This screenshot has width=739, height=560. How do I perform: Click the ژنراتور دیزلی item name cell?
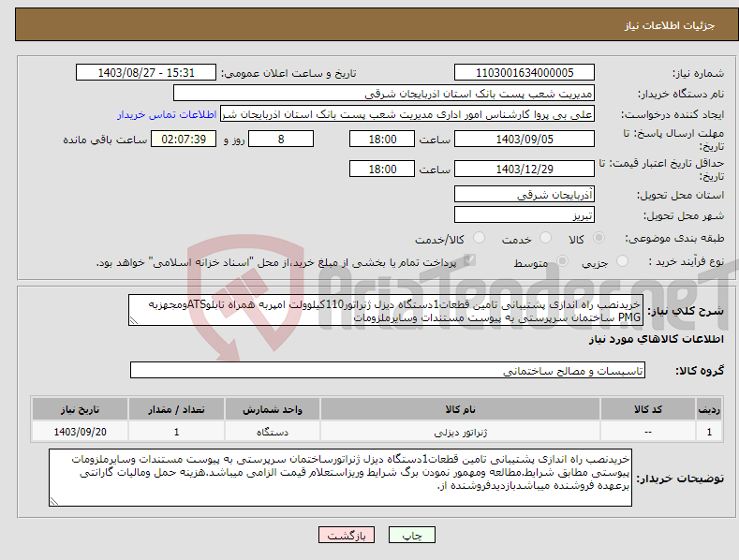(x=460, y=432)
